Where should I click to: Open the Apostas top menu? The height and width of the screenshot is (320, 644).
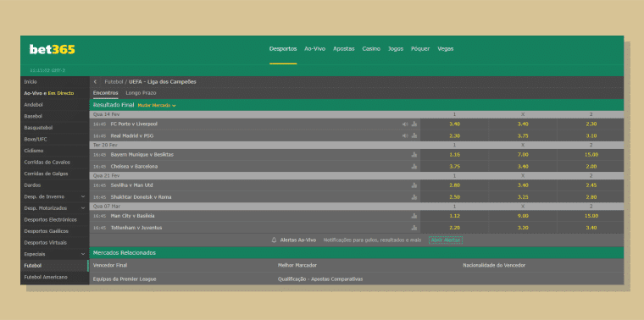tap(344, 49)
